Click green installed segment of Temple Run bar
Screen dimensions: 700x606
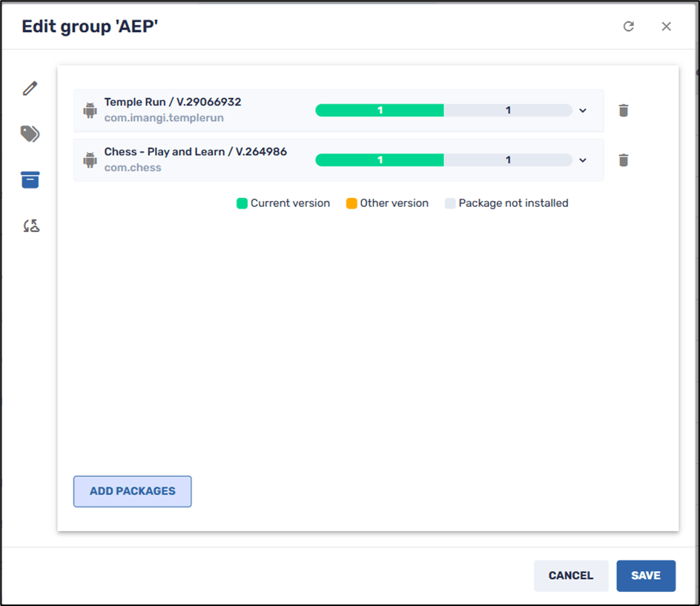pyautogui.click(x=380, y=111)
